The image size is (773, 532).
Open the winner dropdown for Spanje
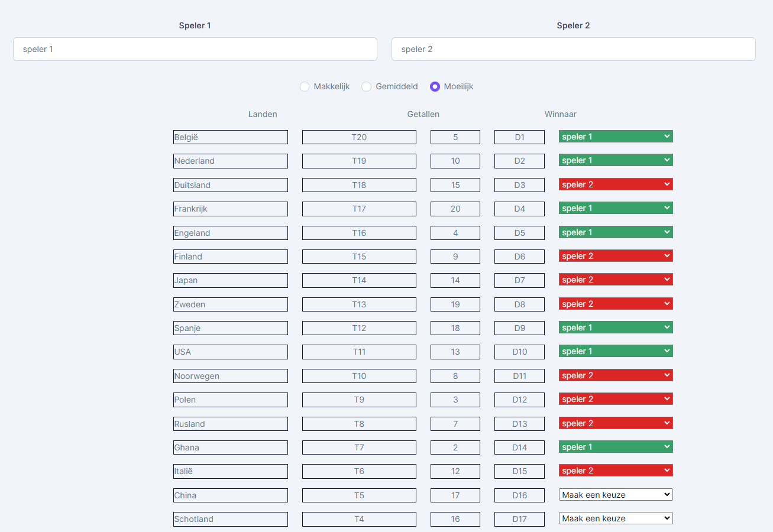tap(616, 327)
